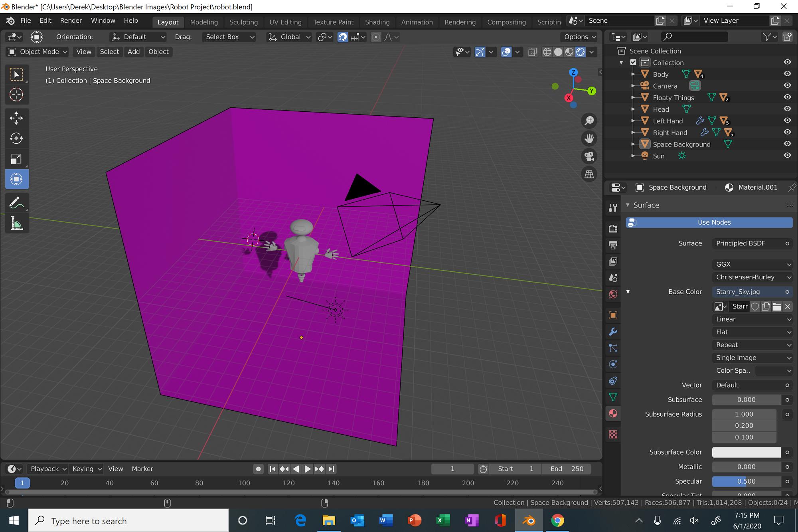This screenshot has width=798, height=532.
Task: Click the Shading tab in top menu
Action: pos(377,22)
